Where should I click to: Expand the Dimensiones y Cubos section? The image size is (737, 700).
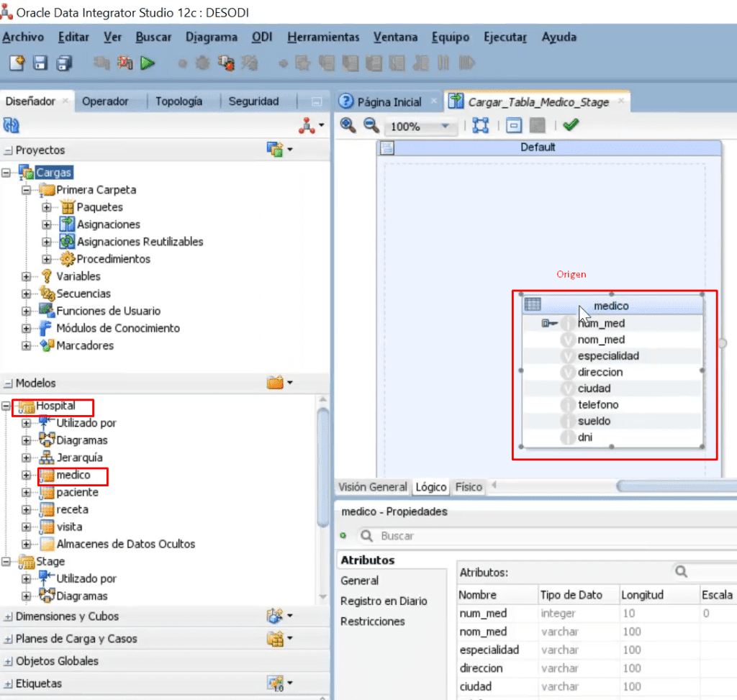click(x=8, y=617)
